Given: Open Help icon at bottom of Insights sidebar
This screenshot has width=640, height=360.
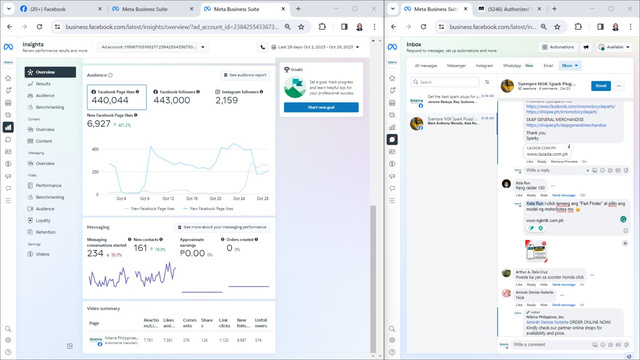Looking at the screenshot, I should click(x=8, y=352).
